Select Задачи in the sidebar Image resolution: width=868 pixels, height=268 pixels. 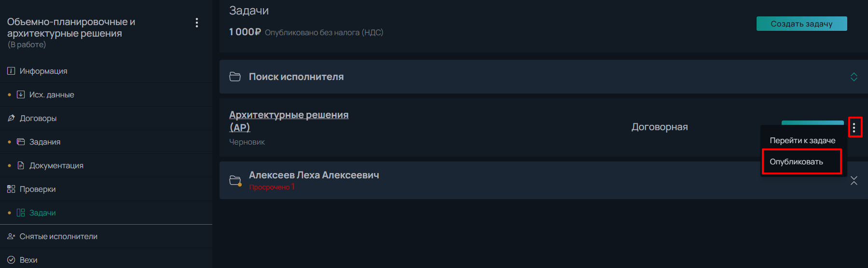(x=42, y=213)
